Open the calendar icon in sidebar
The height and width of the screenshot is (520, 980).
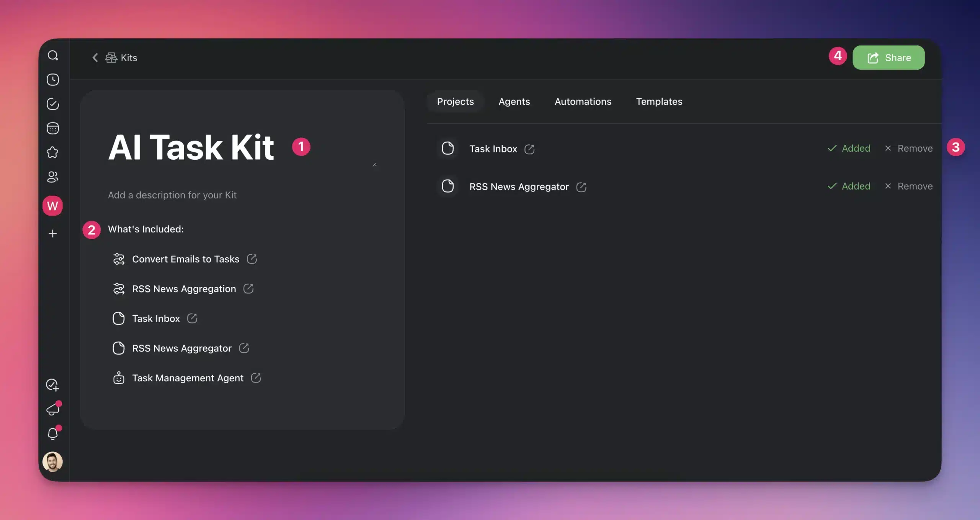tap(53, 128)
